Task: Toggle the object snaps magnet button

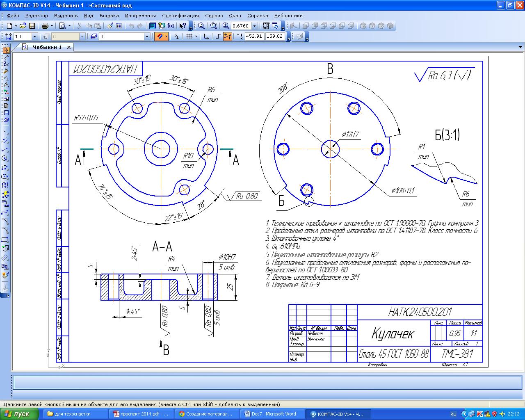Action: coord(159,37)
